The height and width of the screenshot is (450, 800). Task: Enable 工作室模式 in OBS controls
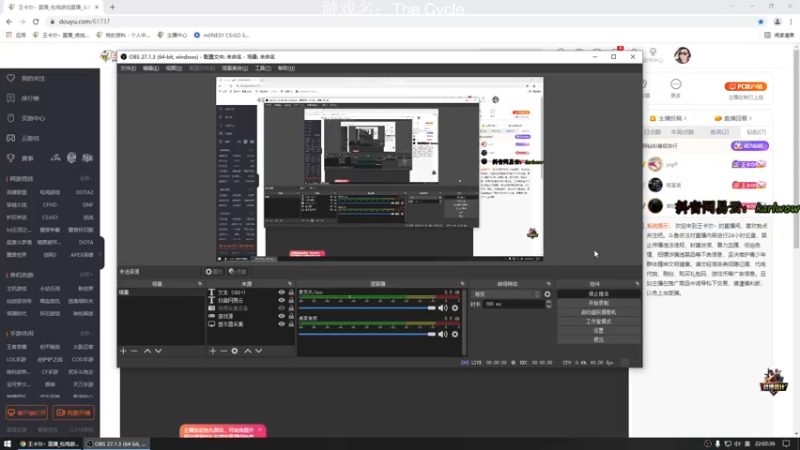coord(598,321)
